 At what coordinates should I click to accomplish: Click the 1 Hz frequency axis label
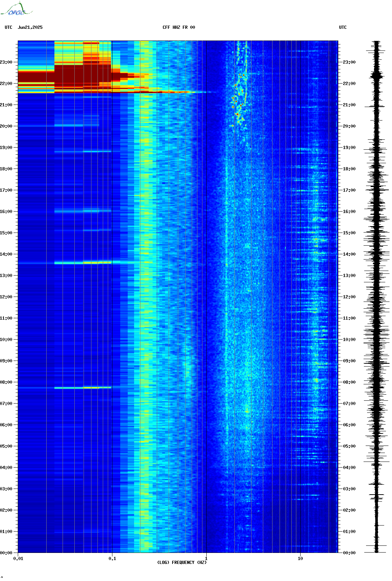click(206, 559)
